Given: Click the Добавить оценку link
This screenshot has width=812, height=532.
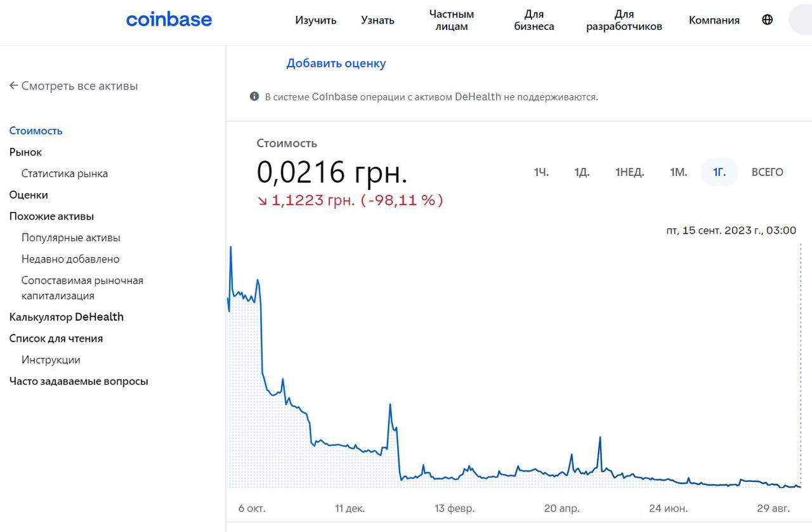Looking at the screenshot, I should [336, 63].
